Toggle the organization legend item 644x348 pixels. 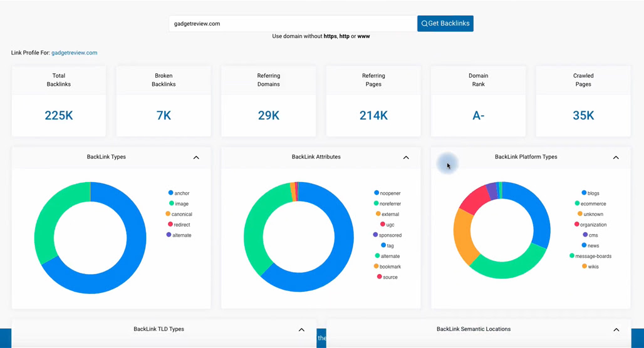[x=590, y=225]
